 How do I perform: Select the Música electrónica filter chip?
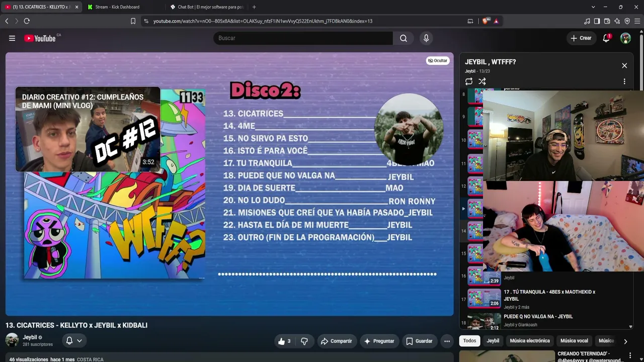tap(530, 341)
